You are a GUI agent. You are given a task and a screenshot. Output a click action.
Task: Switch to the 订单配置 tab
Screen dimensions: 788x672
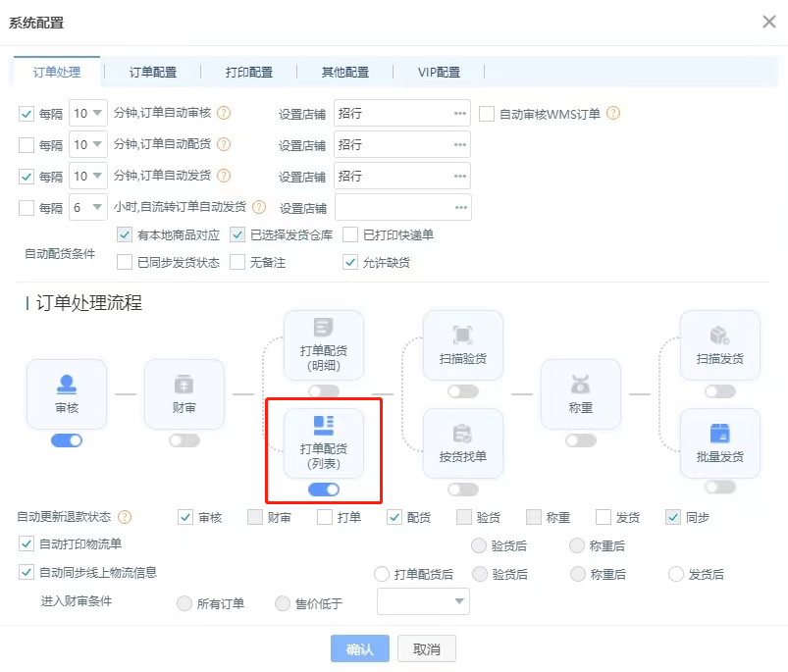[x=153, y=72]
